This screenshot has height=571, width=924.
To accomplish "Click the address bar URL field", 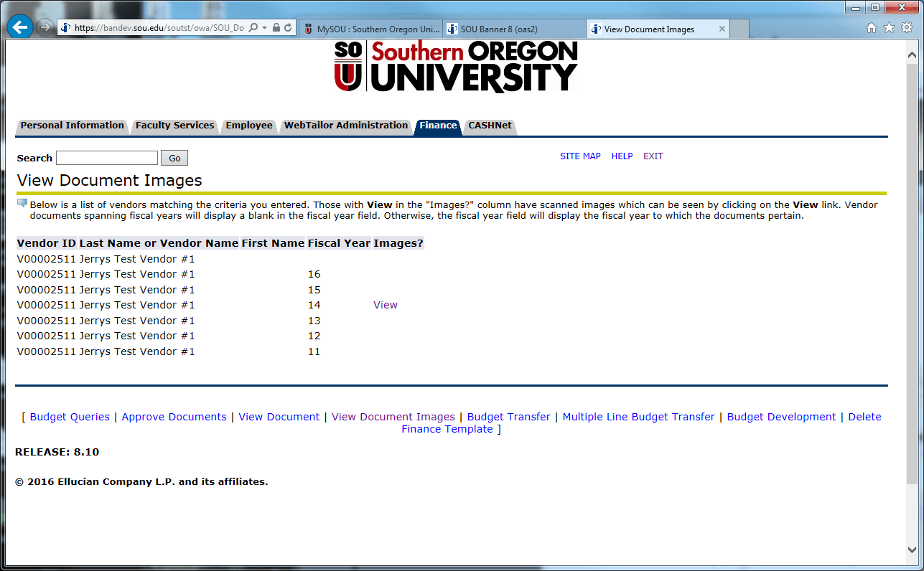I will [159, 29].
